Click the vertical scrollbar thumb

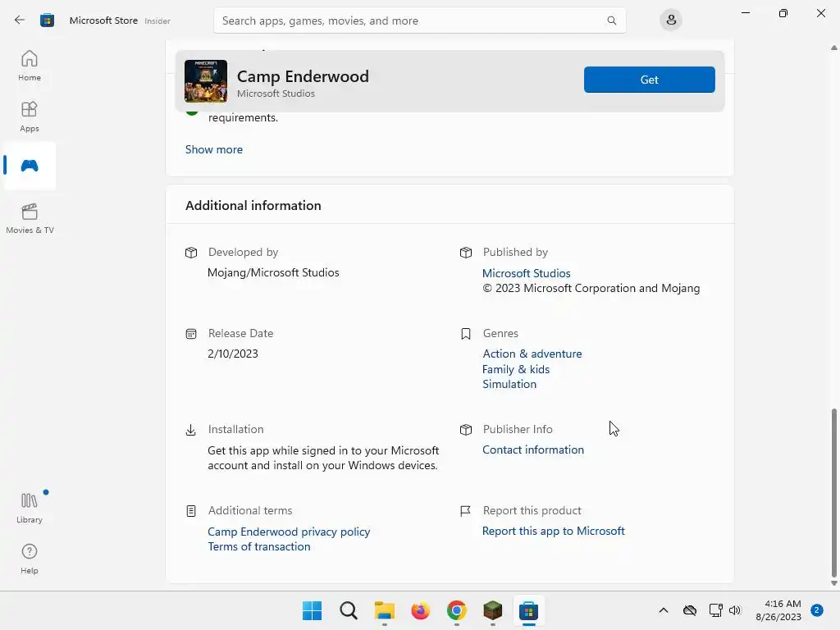pos(834,491)
